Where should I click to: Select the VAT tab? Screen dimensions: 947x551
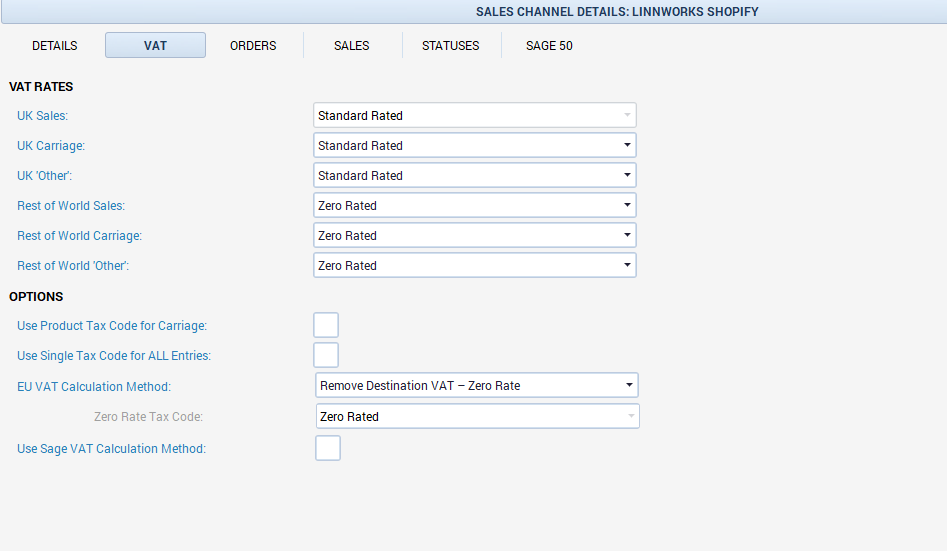tap(155, 46)
